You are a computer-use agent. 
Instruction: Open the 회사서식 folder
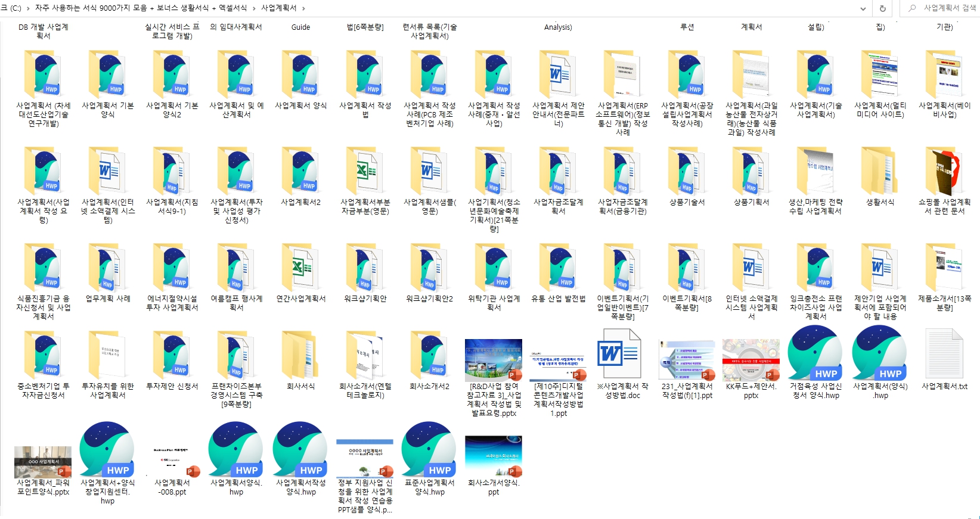[x=300, y=355]
